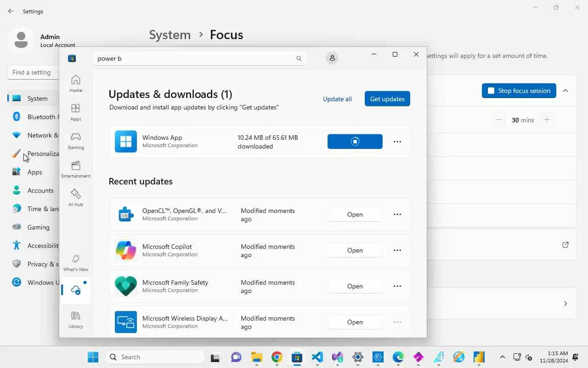
Task: Select Personalization in Settings sidebar
Action: (x=33, y=154)
